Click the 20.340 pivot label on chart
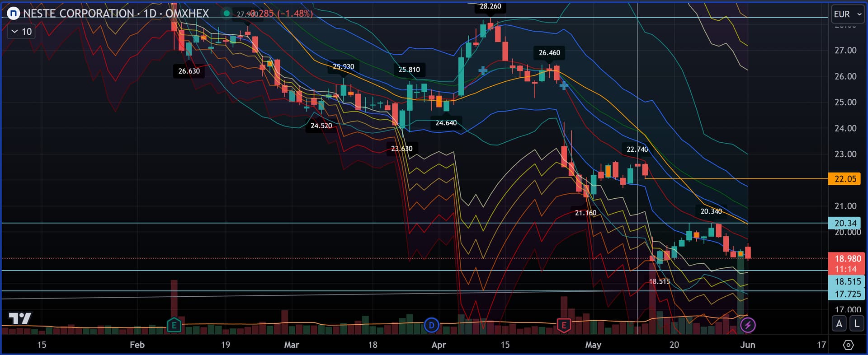The height and width of the screenshot is (355, 868). (x=711, y=211)
